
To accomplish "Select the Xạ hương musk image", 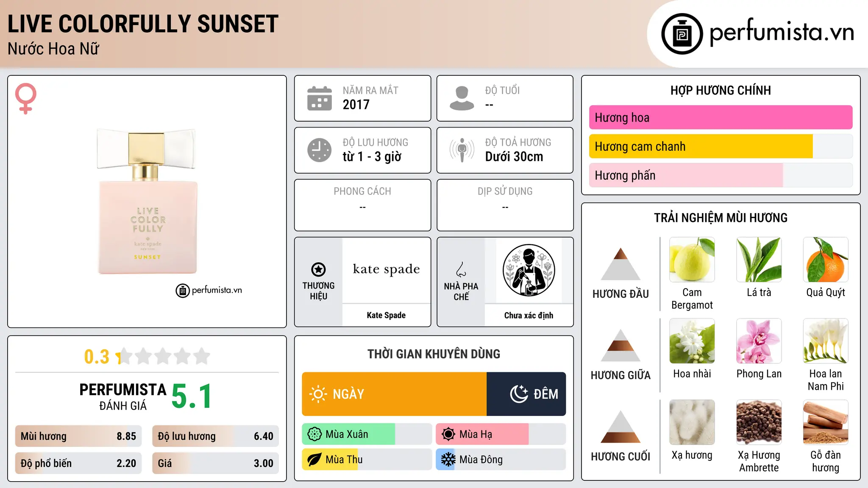I will coord(692,422).
